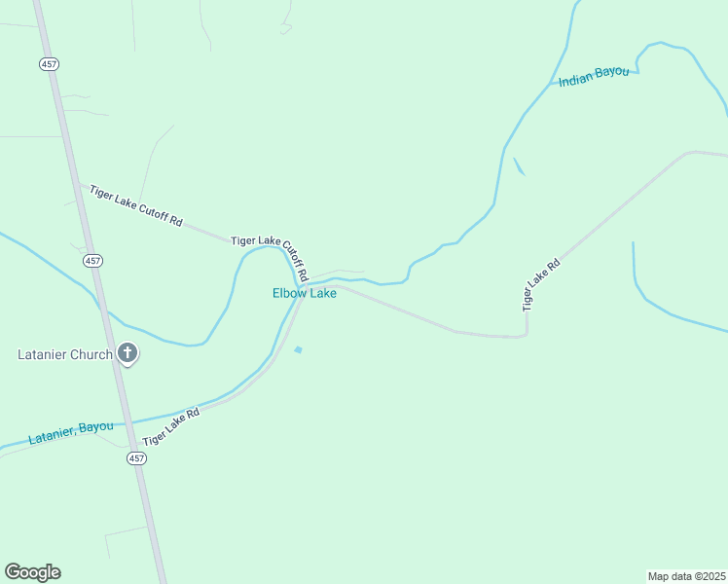
Task: Select the Latanier Church text label
Action: tap(65, 354)
